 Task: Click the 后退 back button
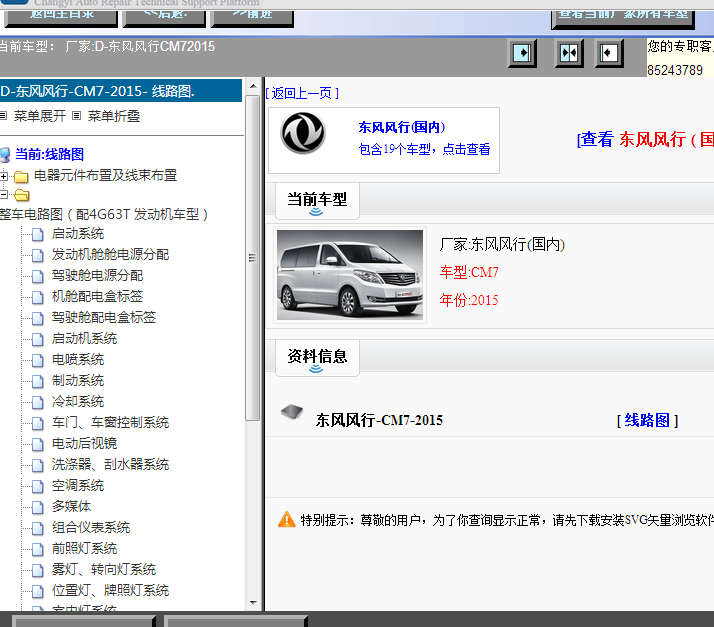tap(164, 17)
